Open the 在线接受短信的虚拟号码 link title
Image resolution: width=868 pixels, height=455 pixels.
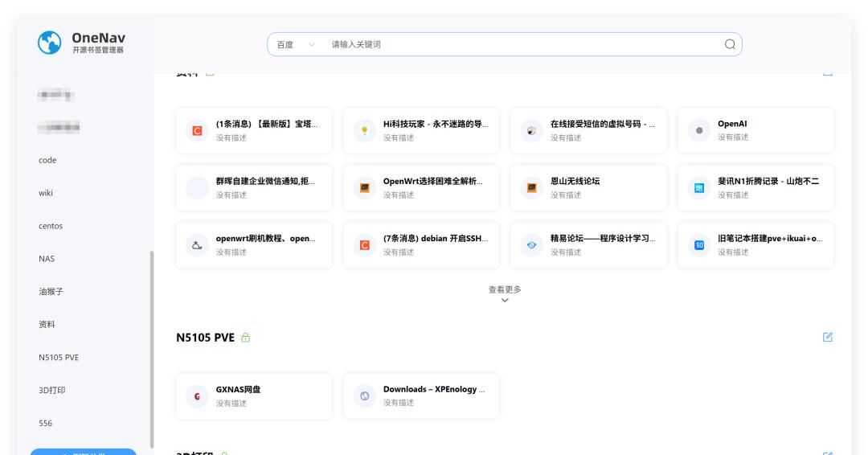602,124
